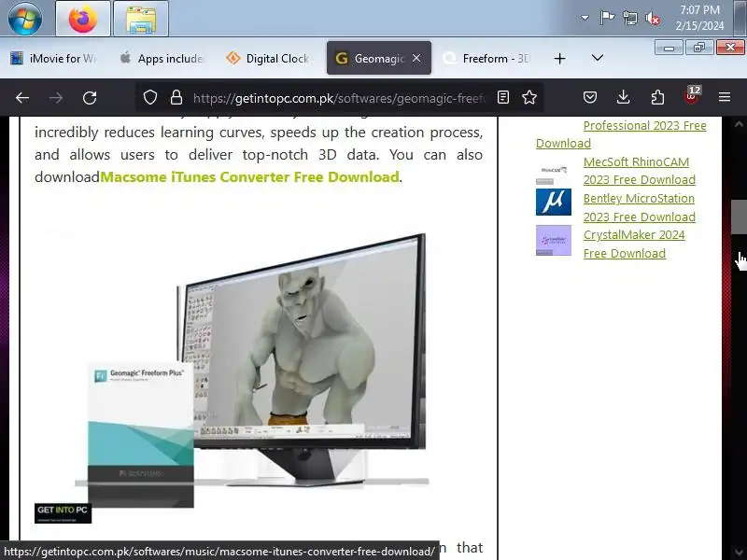Reload the current page
Screen dimensions: 747x560
click(90, 98)
